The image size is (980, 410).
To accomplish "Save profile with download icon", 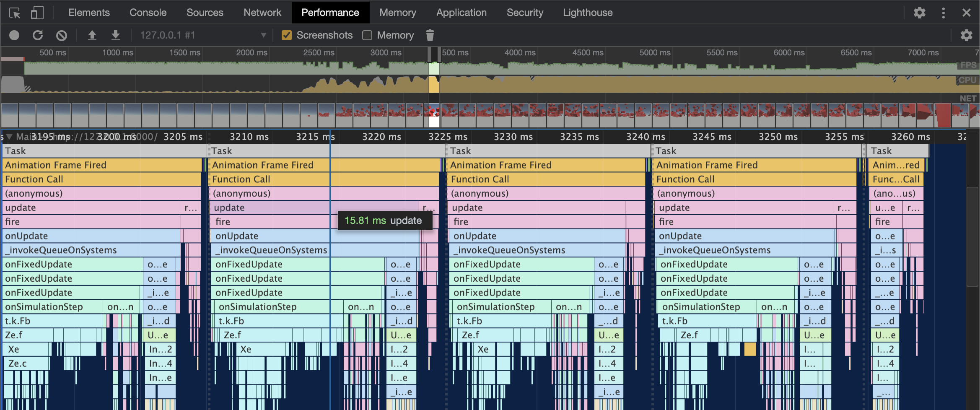I will (115, 35).
